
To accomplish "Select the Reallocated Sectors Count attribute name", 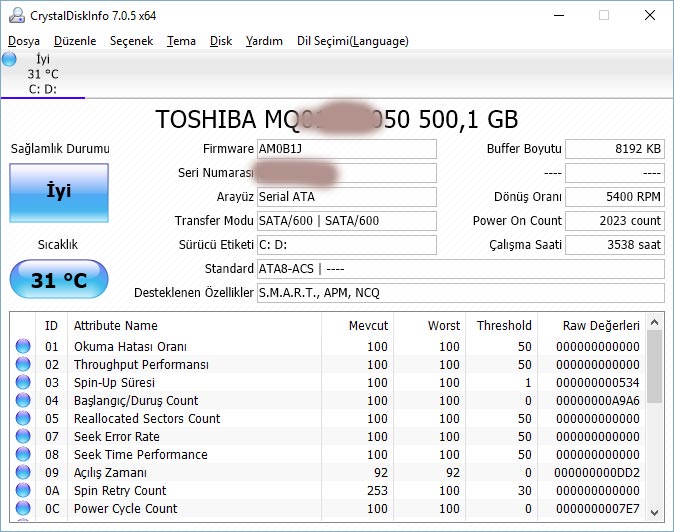I will 147,419.
